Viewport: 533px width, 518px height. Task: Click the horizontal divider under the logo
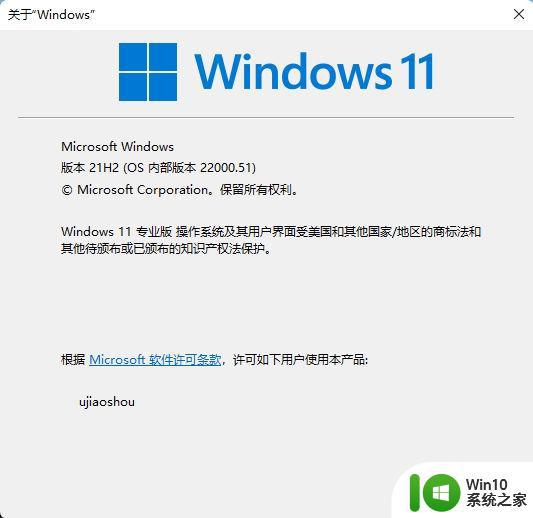click(266, 118)
